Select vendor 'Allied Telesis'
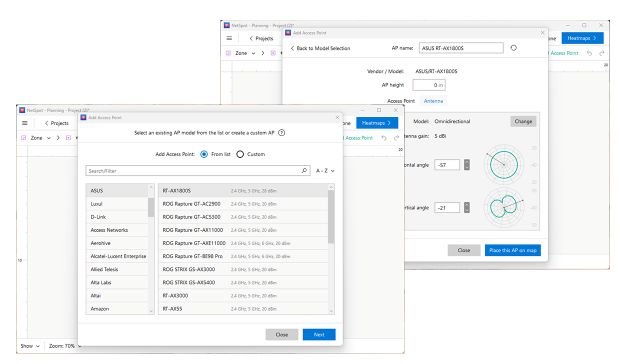Image resolution: width=620 pixels, height=364 pixels. (117, 269)
